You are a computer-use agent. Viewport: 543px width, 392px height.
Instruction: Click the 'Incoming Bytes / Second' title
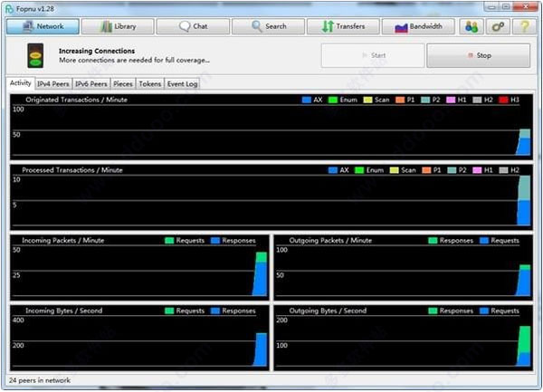pyautogui.click(x=63, y=311)
